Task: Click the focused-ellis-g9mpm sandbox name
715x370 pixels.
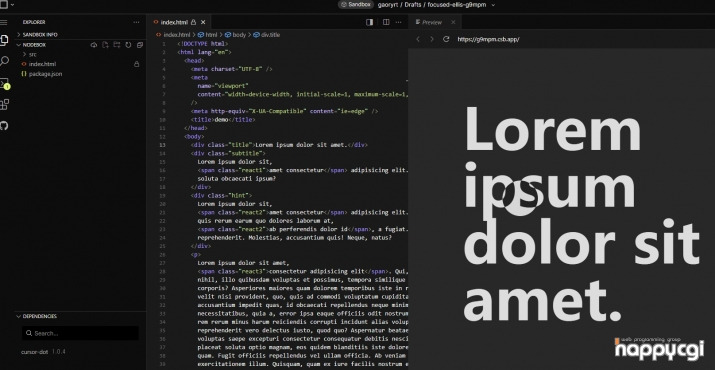Action: pos(456,5)
